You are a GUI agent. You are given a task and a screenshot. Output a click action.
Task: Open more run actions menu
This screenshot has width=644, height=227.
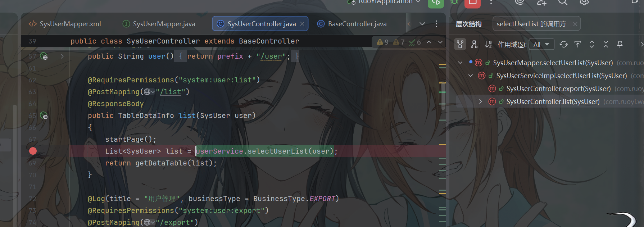point(491,2)
